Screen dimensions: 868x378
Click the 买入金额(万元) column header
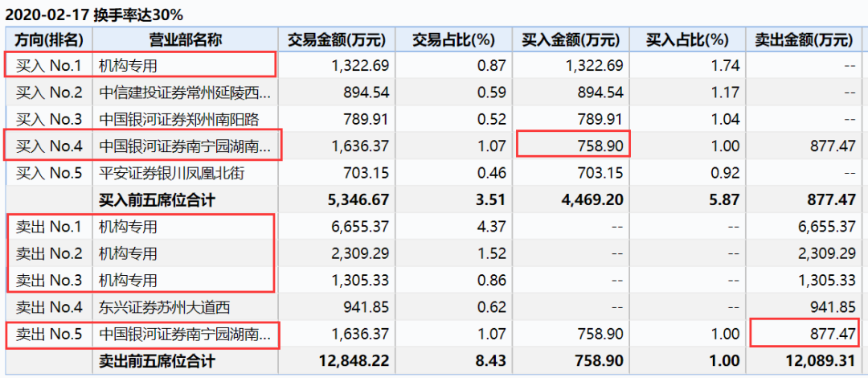[x=570, y=40]
